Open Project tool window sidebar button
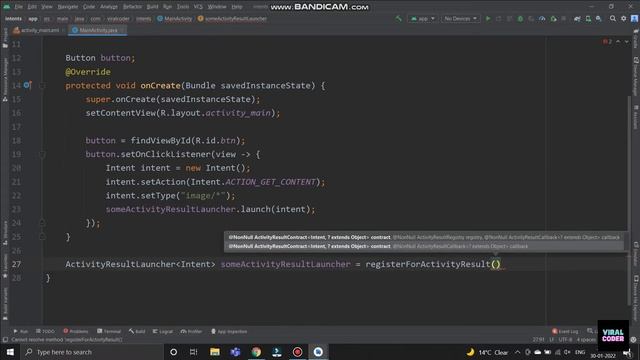Image resolution: width=640 pixels, height=360 pixels. (x=5, y=38)
